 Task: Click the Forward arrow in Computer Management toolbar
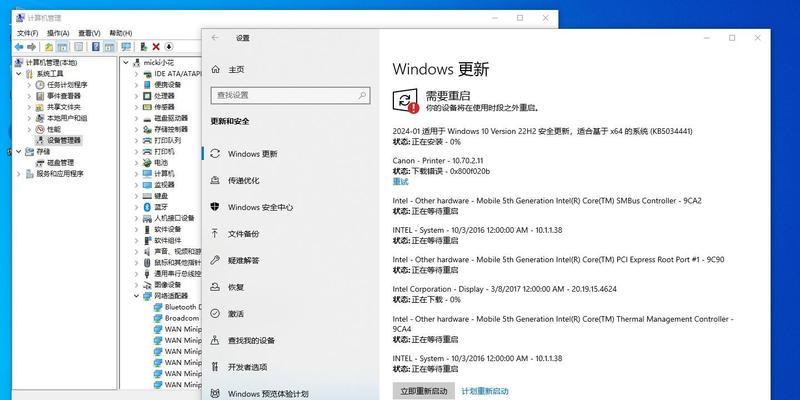(32, 47)
